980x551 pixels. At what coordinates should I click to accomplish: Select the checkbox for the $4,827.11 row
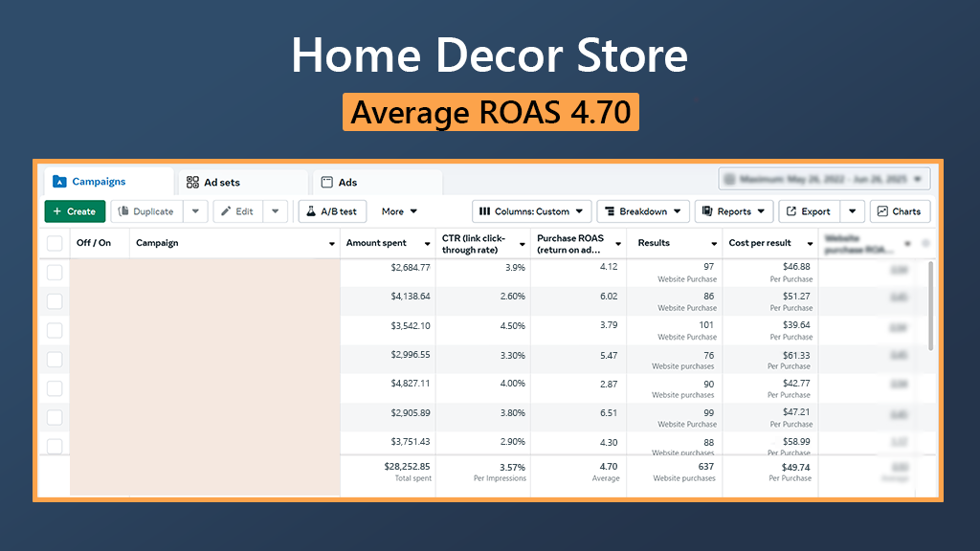(55, 388)
